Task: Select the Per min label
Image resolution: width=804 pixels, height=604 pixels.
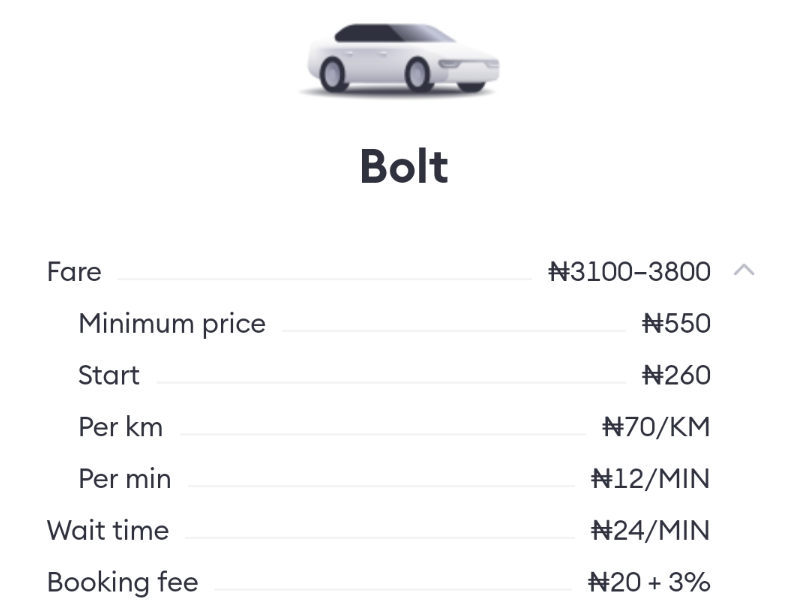Action: (125, 479)
